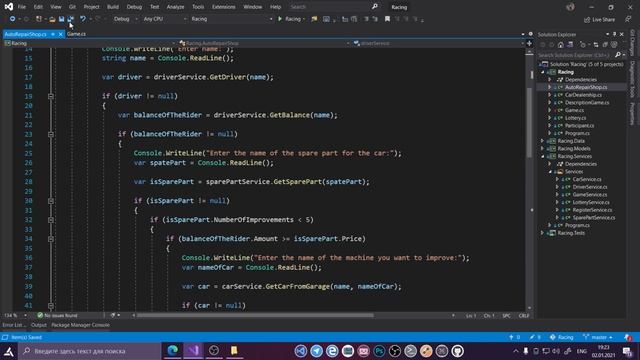Click the ENG language indicator in tray
This screenshot has height=360, width=640.
click(x=582, y=351)
